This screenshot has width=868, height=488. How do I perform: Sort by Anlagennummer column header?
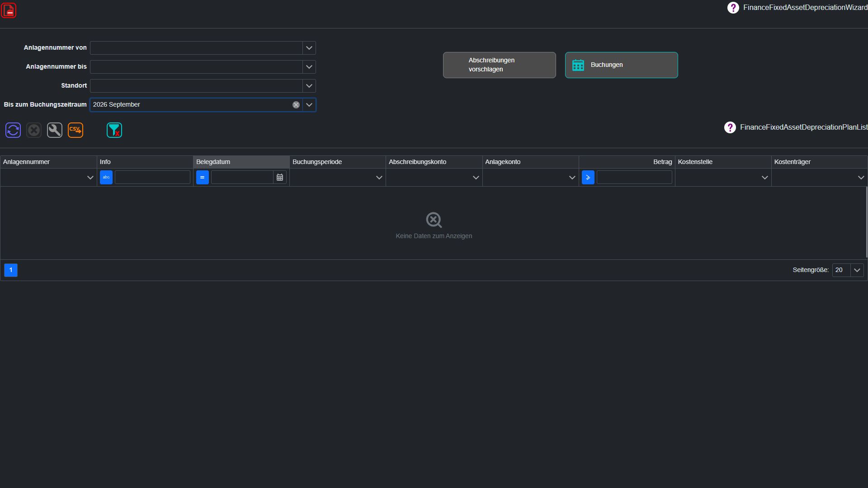tap(48, 162)
